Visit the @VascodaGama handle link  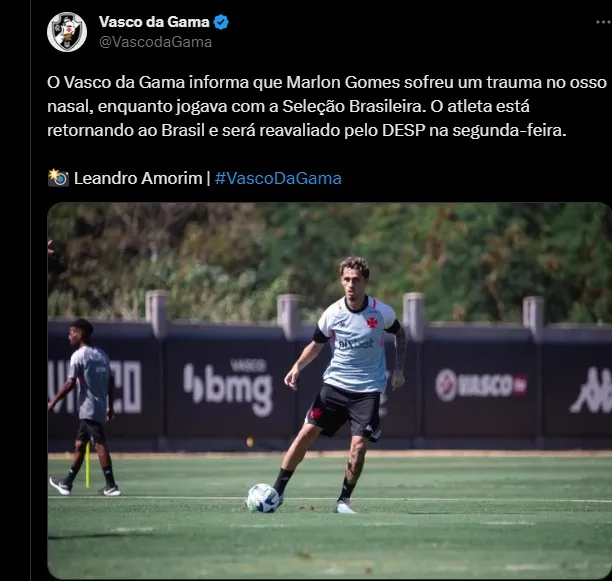[x=155, y=42]
